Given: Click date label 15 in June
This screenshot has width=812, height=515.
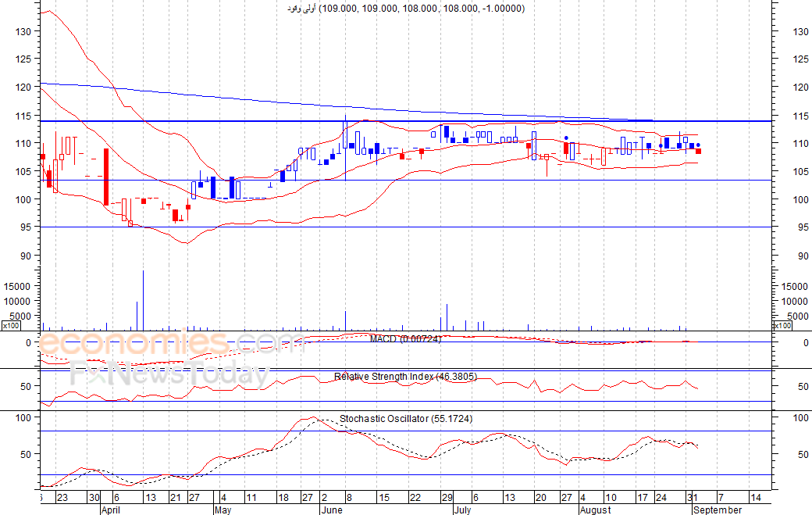Looking at the screenshot, I should point(383,497).
